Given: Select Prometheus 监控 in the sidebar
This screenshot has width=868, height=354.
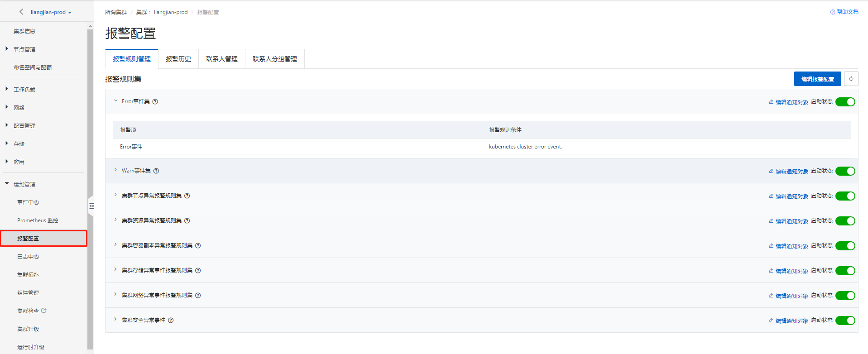Looking at the screenshot, I should [38, 220].
